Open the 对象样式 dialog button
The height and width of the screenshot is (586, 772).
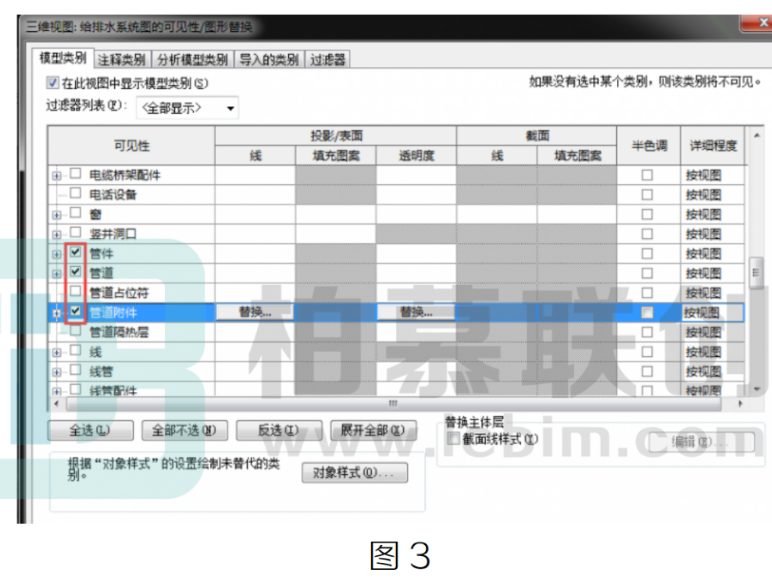pyautogui.click(x=354, y=473)
